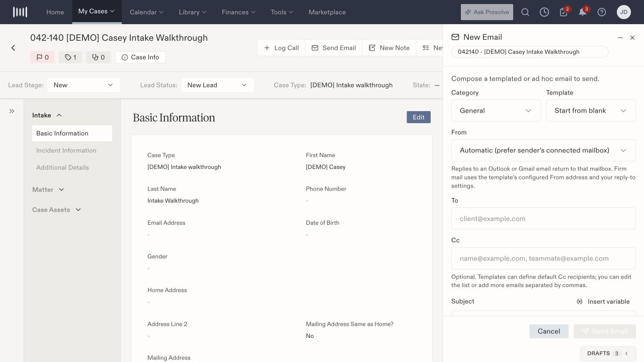Collapse the Intake section
Screen dimensions: 644x362
click(x=47, y=115)
